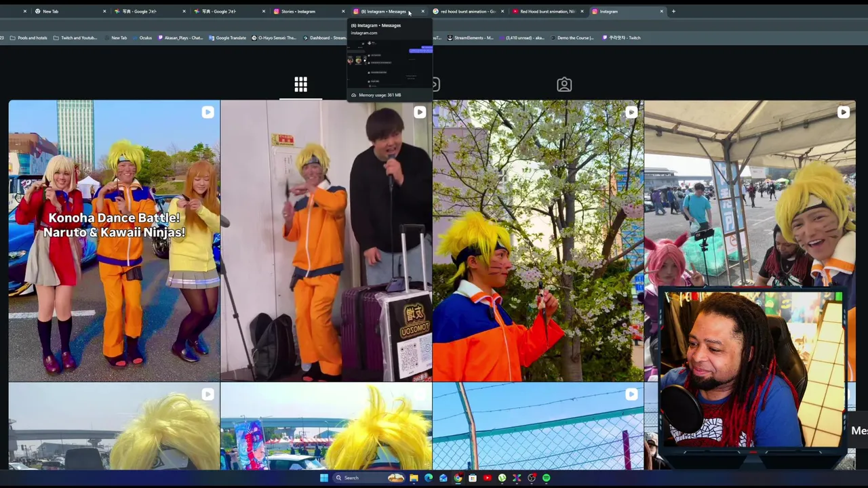Click the Chrome icon in the taskbar
This screenshot has width=868, height=488.
click(458, 478)
